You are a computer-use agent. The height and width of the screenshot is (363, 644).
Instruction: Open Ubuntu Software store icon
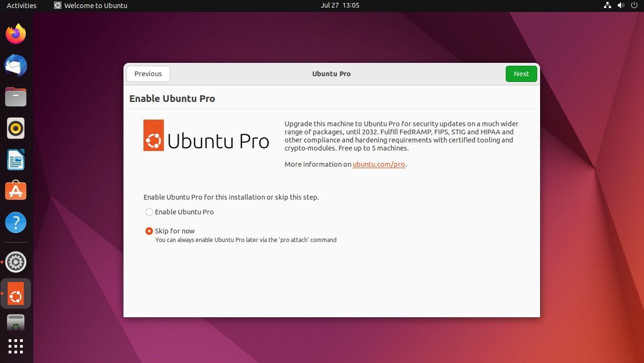tap(16, 191)
